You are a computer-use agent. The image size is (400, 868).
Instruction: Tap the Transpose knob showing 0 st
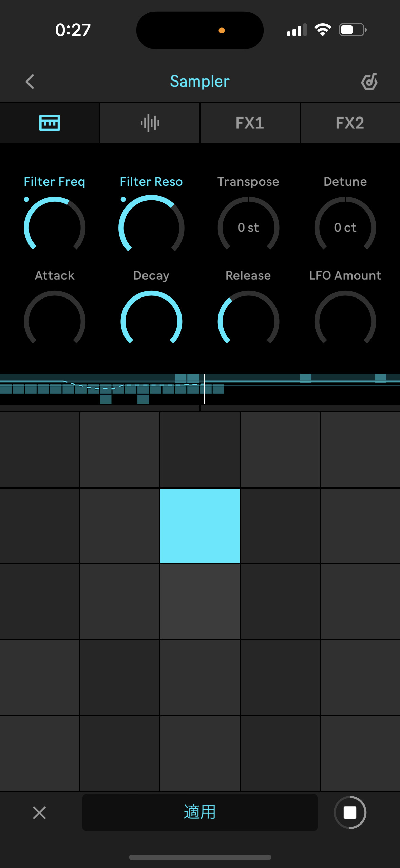coord(248,227)
